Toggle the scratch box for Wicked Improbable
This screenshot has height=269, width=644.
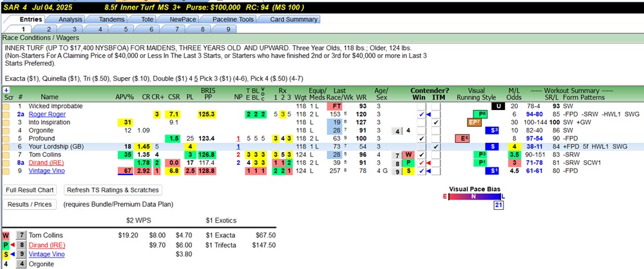[x=6, y=106]
